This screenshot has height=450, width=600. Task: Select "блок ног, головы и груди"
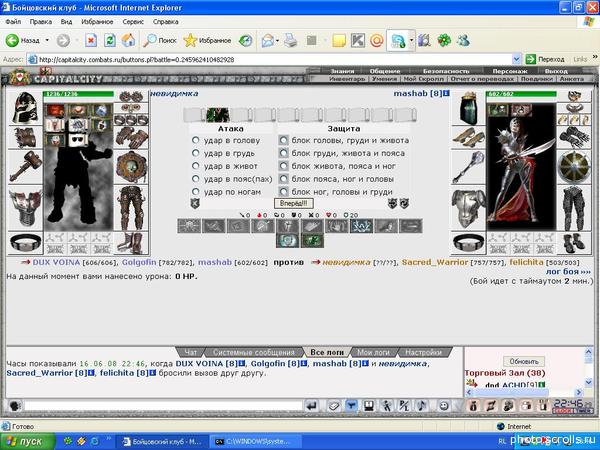coord(283,191)
